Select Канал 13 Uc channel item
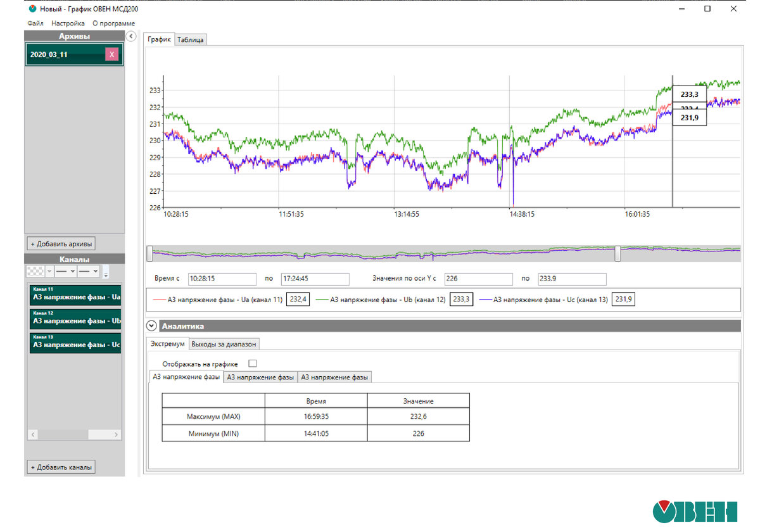The height and width of the screenshot is (532, 760). (75, 343)
